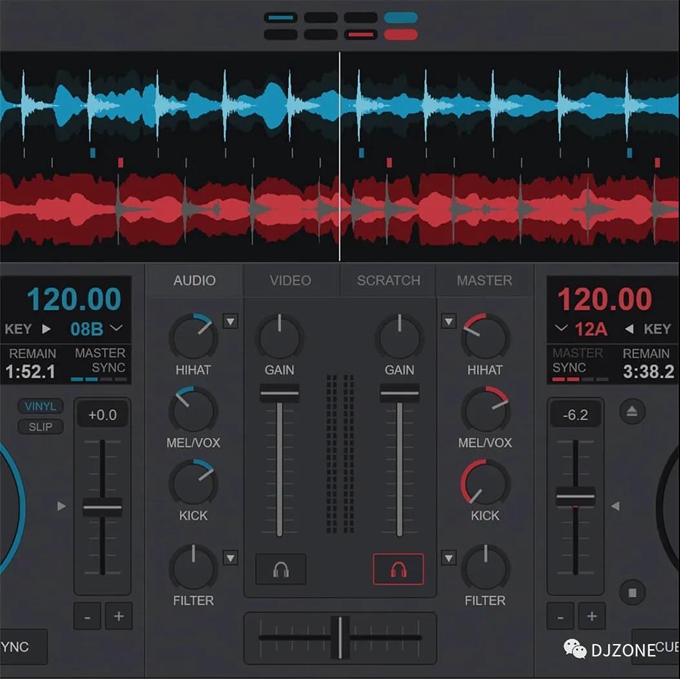Click left deck pitch value +0.0

click(102, 415)
